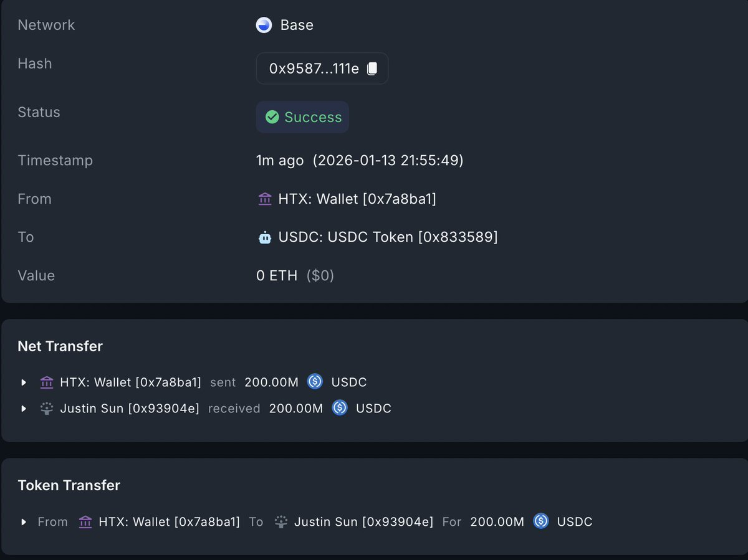The image size is (748, 560).
Task: Click the 0x9587...111e hash button
Action: (314, 69)
